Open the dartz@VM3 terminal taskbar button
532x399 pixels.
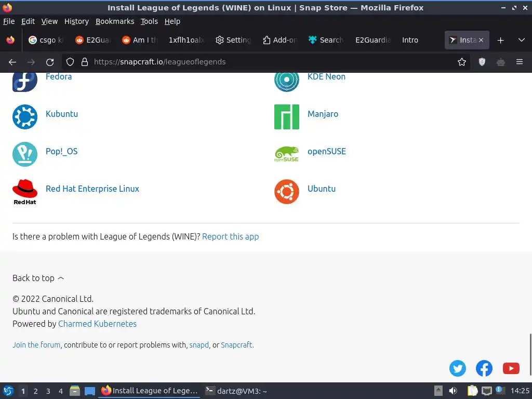(236, 391)
